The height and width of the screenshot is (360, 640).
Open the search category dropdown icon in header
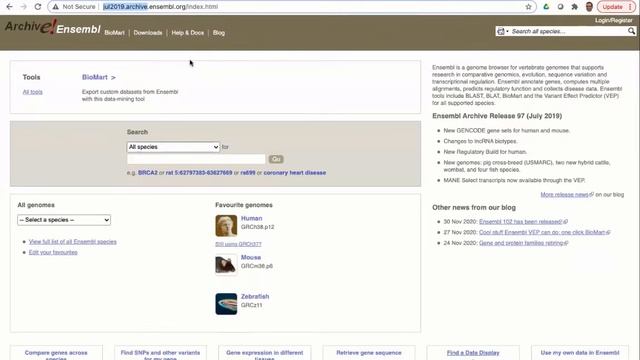[502, 31]
